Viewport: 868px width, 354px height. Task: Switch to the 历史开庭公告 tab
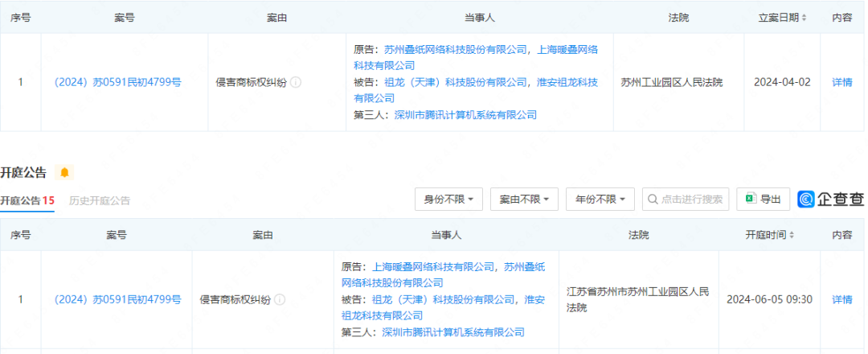(x=100, y=200)
